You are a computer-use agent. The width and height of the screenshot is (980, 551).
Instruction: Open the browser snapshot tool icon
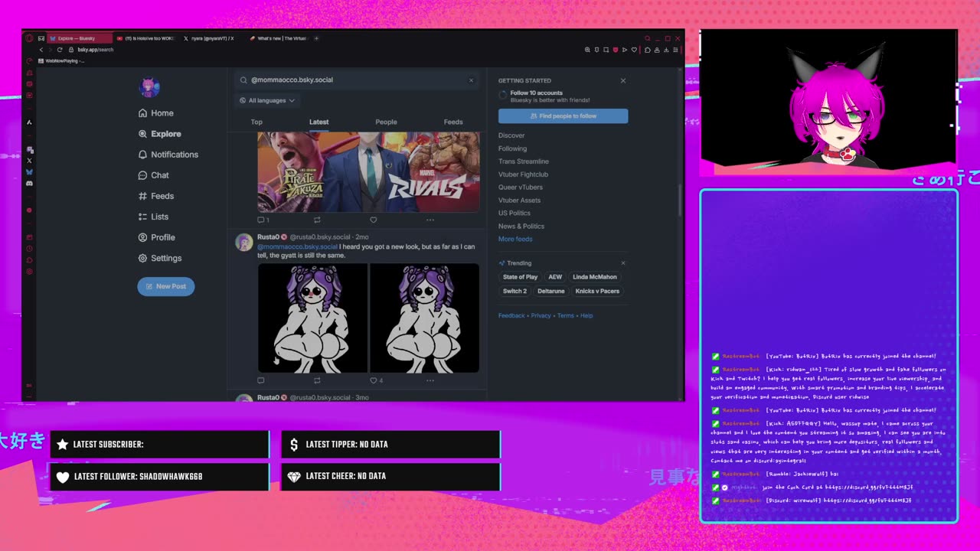click(606, 50)
